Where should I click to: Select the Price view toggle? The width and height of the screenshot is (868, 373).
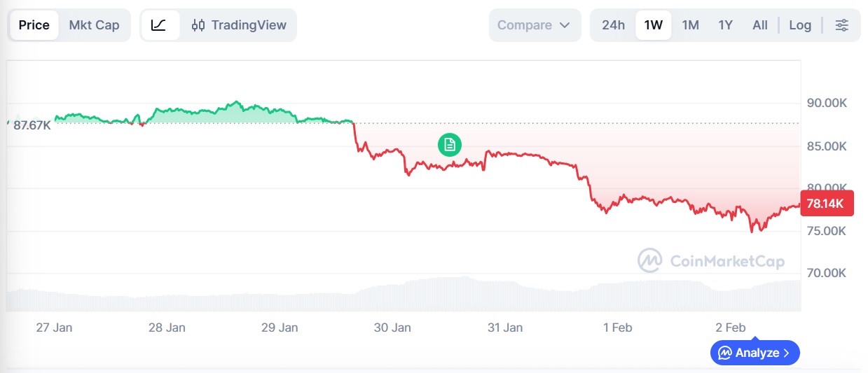34,25
